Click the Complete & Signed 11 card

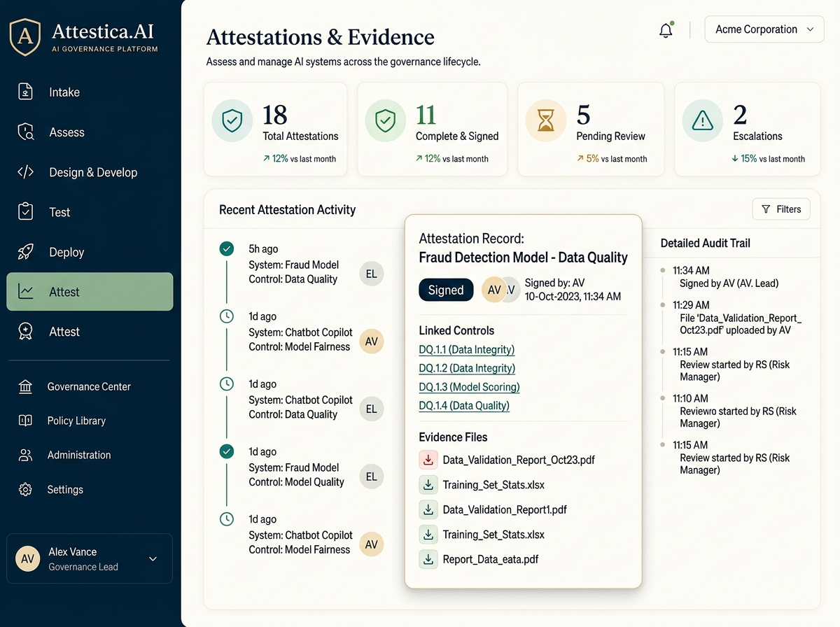coord(432,129)
